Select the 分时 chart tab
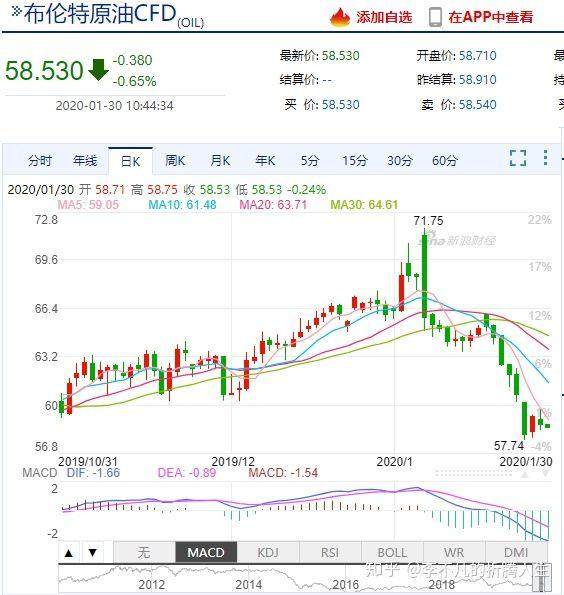Screen dimensions: 564x595 [x=40, y=161]
